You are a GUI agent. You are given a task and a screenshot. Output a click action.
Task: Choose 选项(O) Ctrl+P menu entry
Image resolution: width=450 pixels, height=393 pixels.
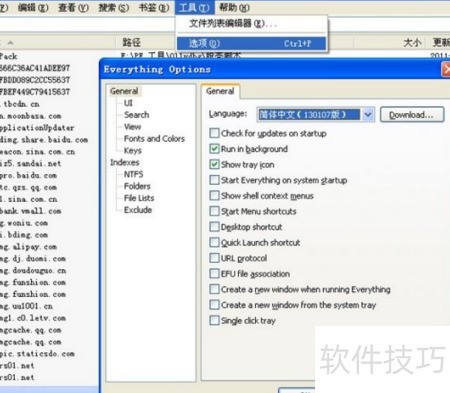[x=251, y=43]
